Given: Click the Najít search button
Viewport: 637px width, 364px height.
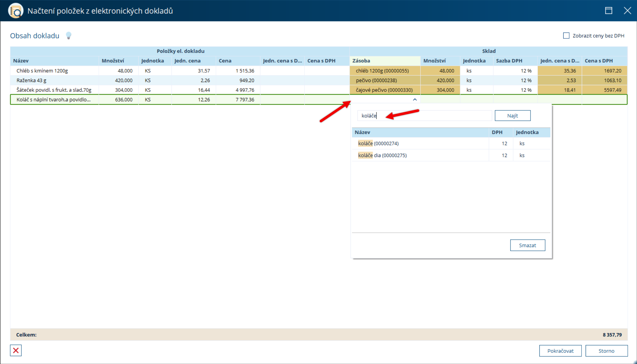Looking at the screenshot, I should [x=512, y=116].
